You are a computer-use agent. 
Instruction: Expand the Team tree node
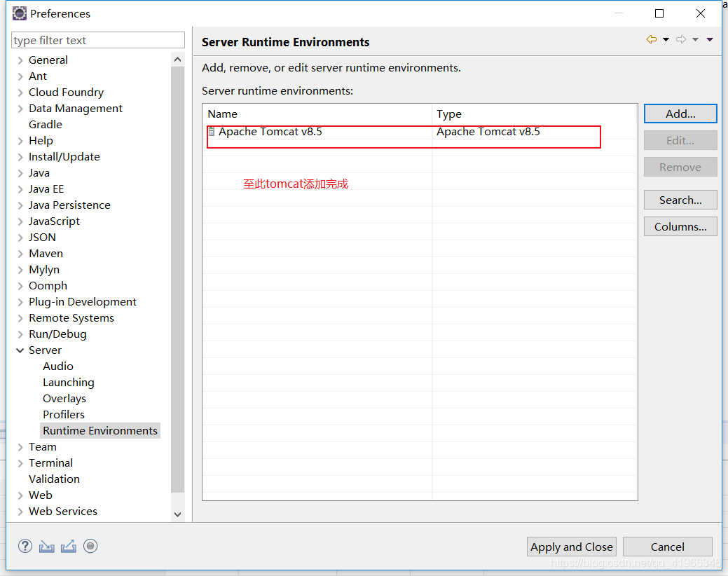coord(20,447)
